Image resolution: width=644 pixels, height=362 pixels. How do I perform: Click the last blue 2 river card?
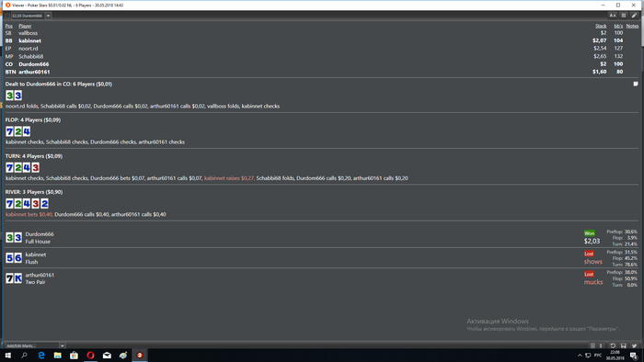[44, 204]
